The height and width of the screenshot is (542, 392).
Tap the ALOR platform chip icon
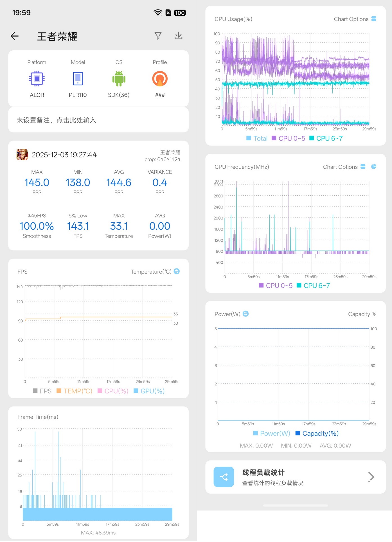coord(37,79)
